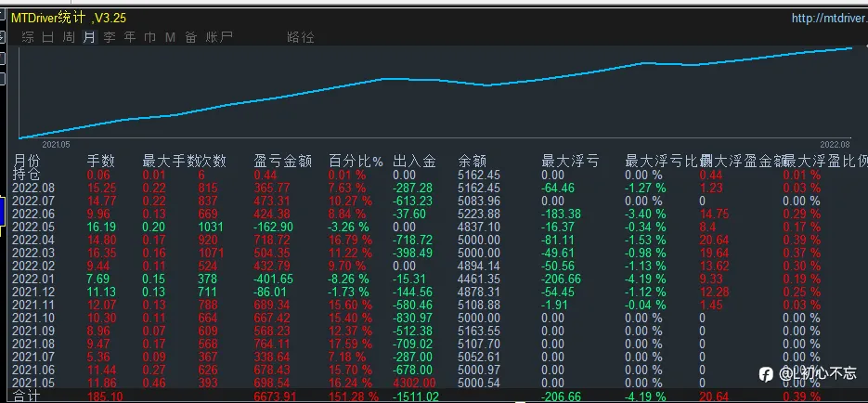Click the loss amount -401.65

click(273, 279)
